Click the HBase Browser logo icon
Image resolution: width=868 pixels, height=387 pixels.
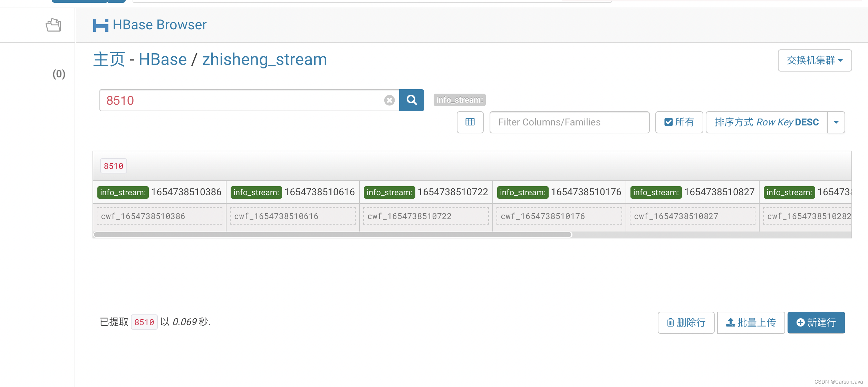click(x=100, y=26)
